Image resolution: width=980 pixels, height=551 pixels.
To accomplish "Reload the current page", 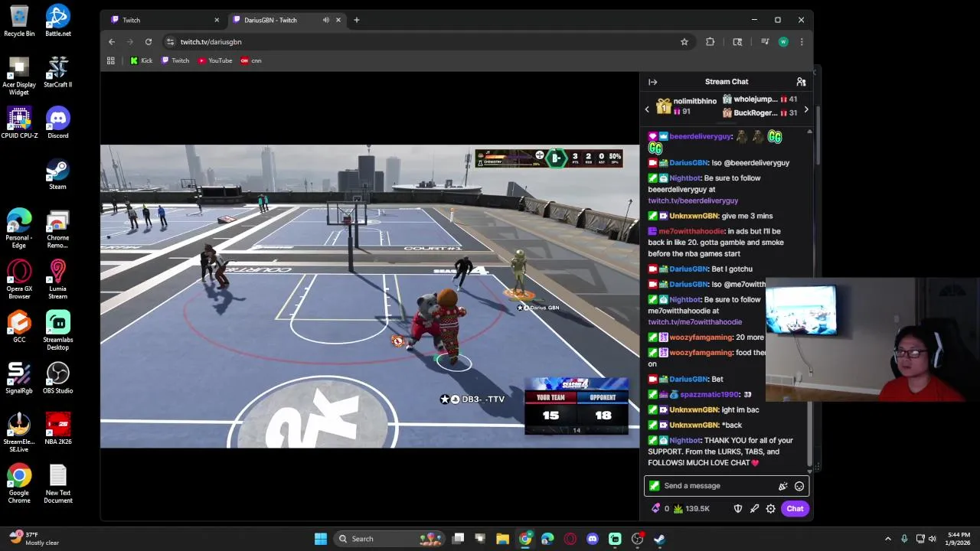I will (149, 42).
